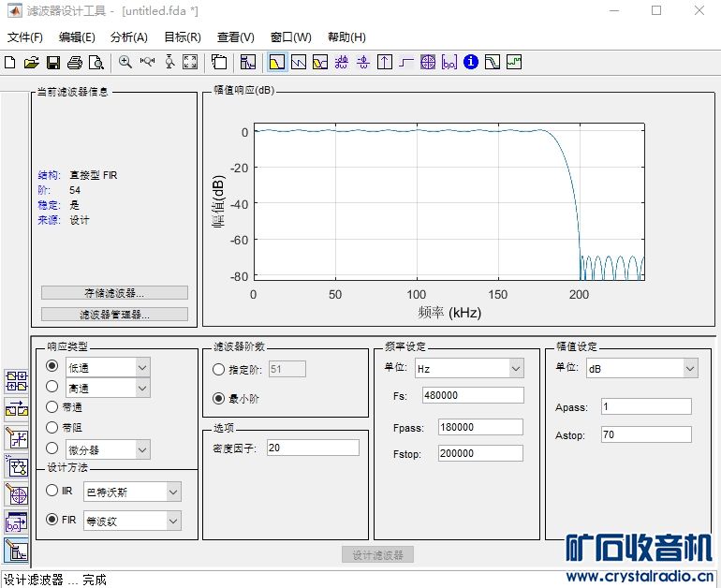Open Realize Model sidebar panel
721x588 pixels.
point(17,466)
